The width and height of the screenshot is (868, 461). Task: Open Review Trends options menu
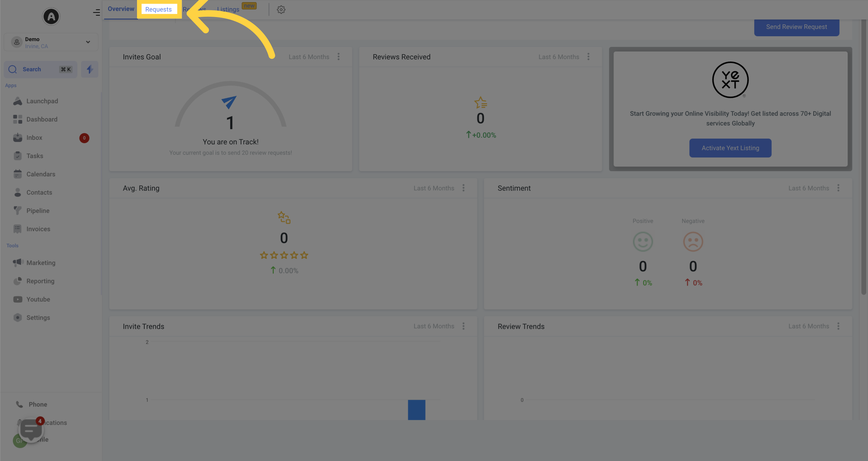coord(838,326)
